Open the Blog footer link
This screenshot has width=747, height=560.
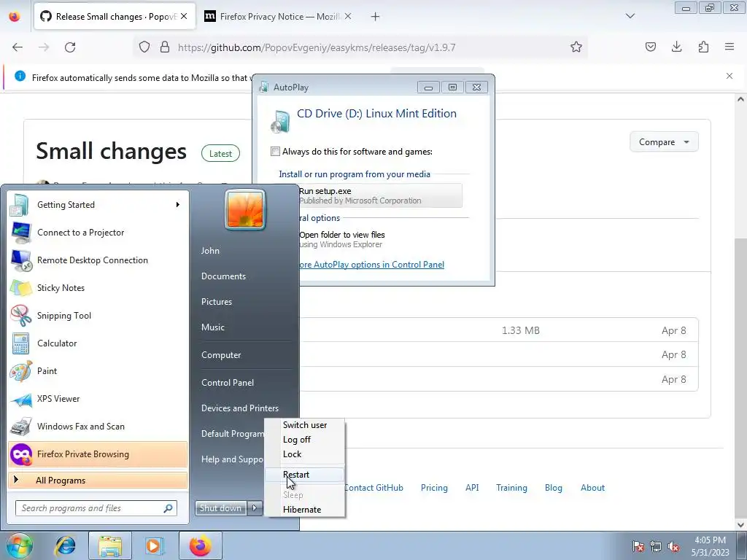(553, 488)
